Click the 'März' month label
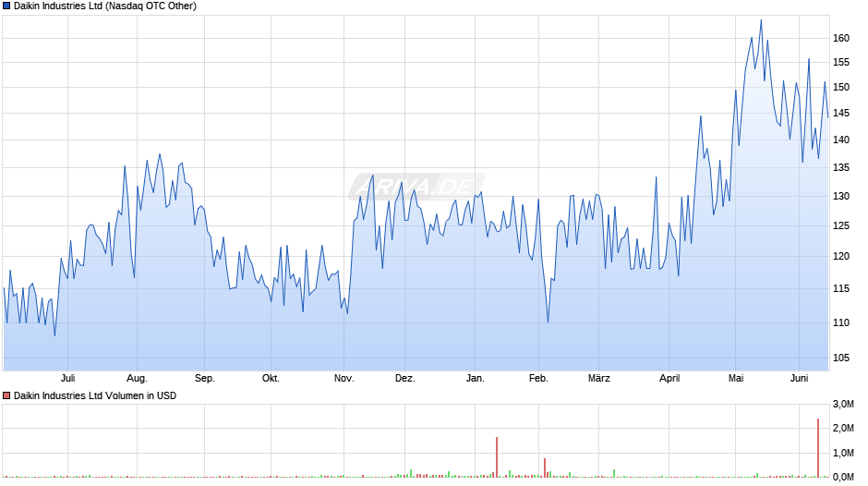The width and height of the screenshot is (868, 486). click(599, 379)
